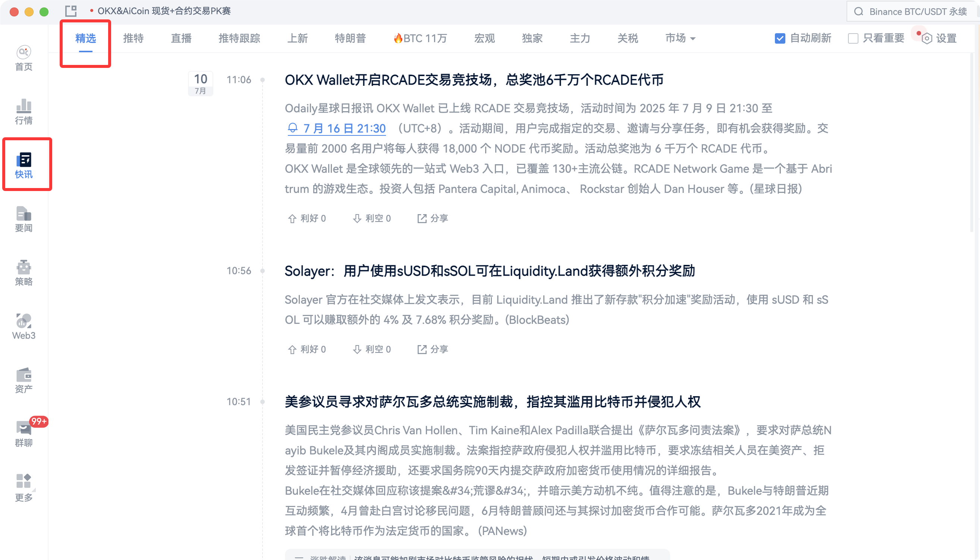980x560 pixels.
Task: Share the Solayer article
Action: click(433, 349)
